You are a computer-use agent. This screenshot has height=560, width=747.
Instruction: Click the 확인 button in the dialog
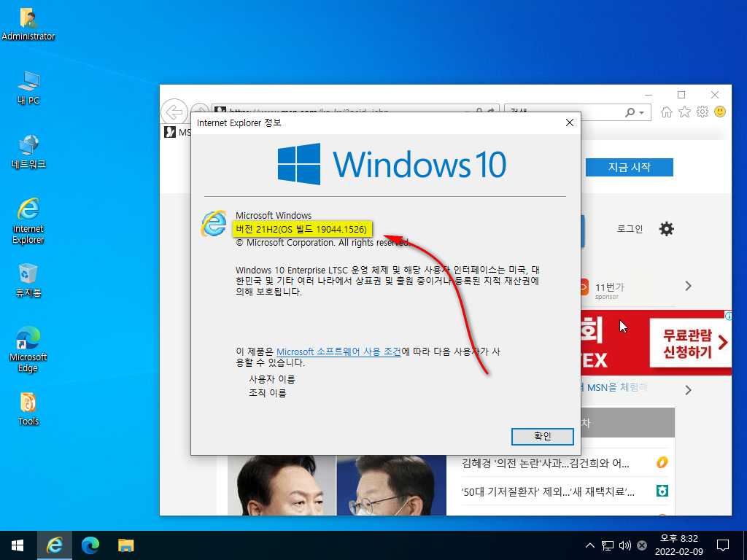[x=542, y=436]
